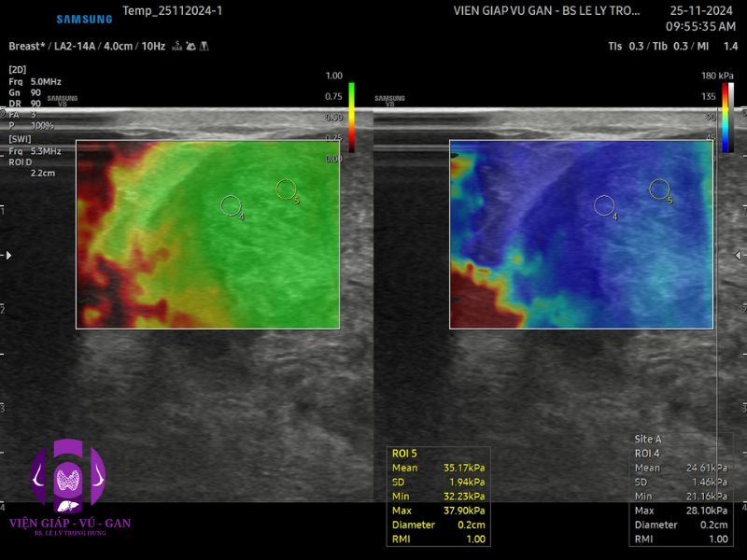747x560 pixels.
Task: Click the 180 kPa scale maximum label
Action: tap(717, 76)
